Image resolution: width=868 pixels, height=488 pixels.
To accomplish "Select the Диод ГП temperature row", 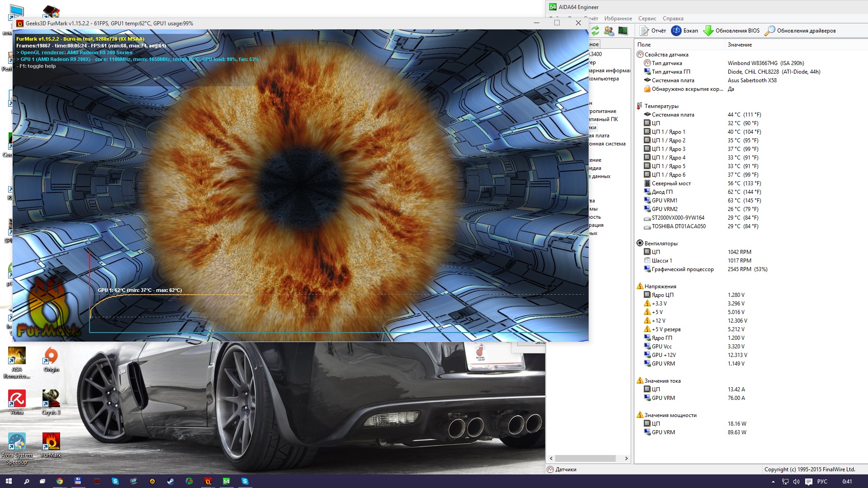I will (x=662, y=192).
